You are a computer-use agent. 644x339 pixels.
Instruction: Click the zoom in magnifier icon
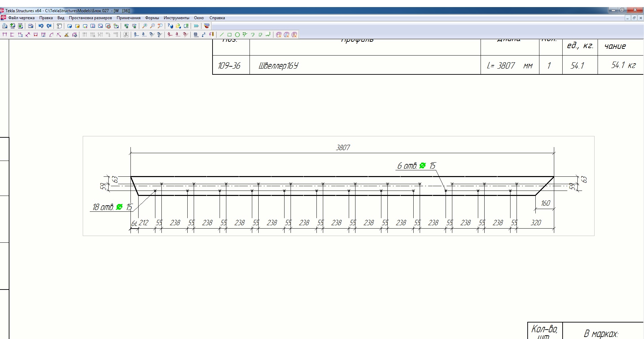pyautogui.click(x=145, y=26)
